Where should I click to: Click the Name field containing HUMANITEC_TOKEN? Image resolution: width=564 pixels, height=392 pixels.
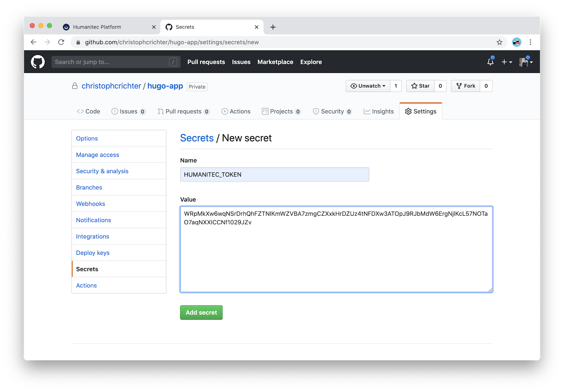(275, 174)
